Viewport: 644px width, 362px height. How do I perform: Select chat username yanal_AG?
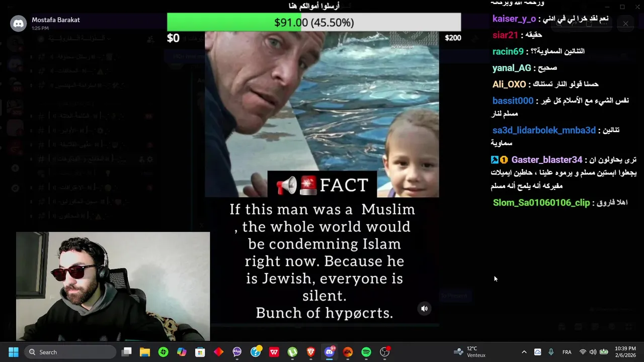tap(512, 68)
